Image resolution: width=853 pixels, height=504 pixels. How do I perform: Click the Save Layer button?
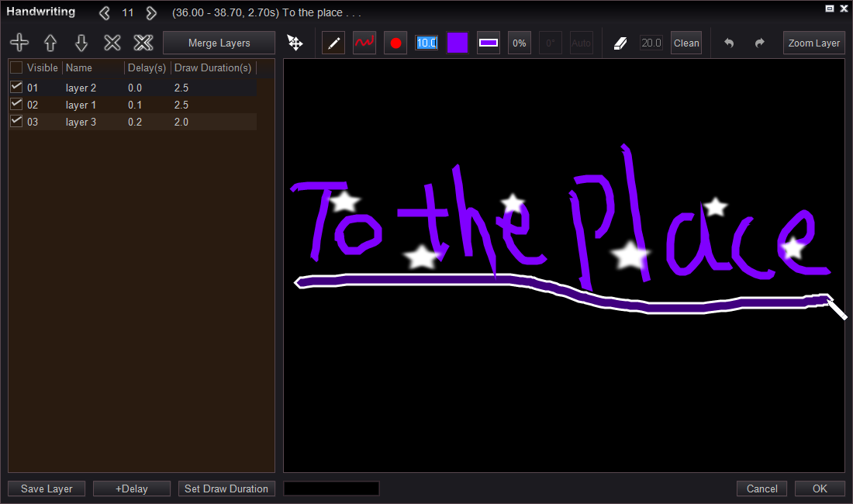(x=47, y=488)
